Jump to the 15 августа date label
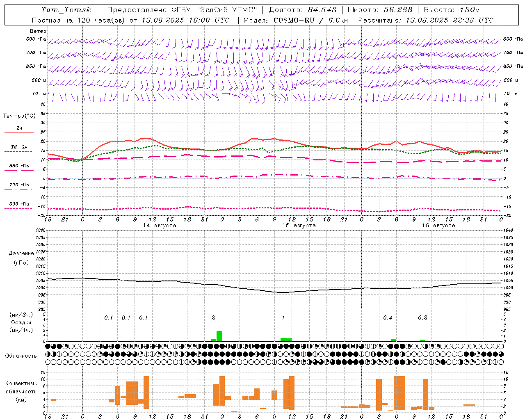Screen dimensions: 525x420 click(x=299, y=226)
